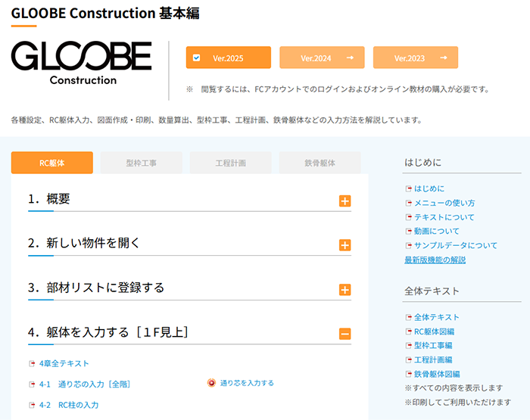
Task: Collapse section 4. 躯体を入力する minus icon
Action: (344, 334)
